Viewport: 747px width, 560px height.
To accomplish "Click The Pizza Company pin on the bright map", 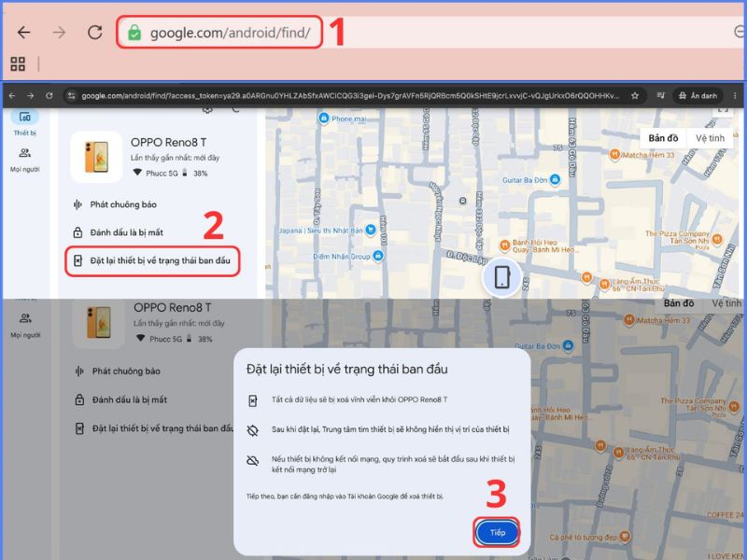I will [x=717, y=239].
